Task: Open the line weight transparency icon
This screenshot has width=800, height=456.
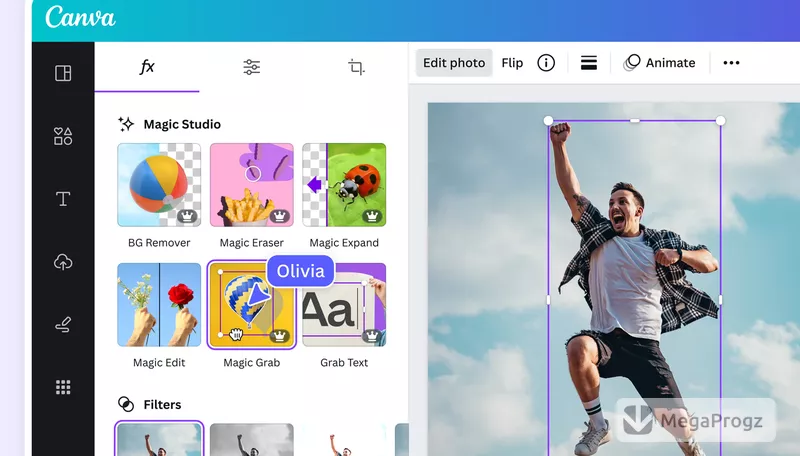Action: pos(589,63)
